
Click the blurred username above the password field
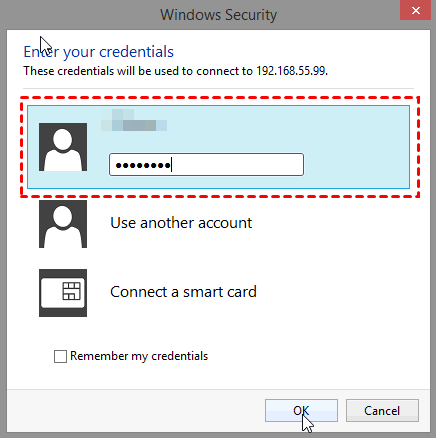(x=134, y=120)
